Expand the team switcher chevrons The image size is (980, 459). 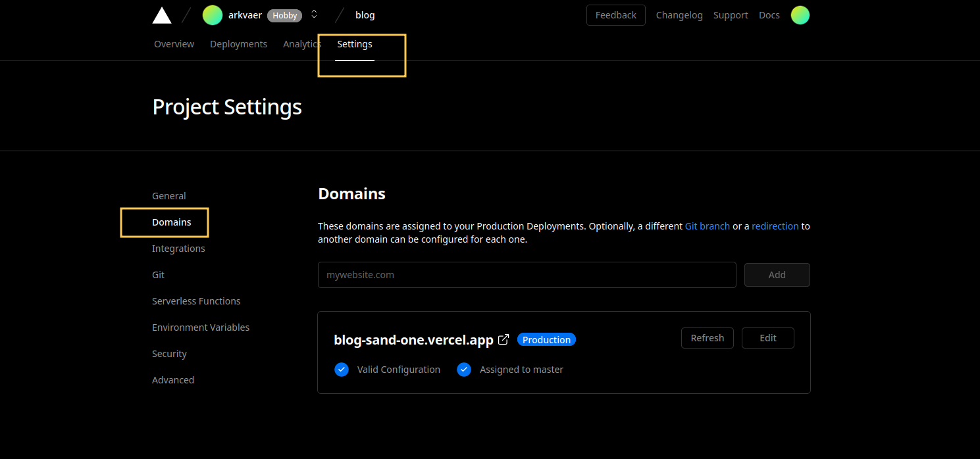point(314,14)
